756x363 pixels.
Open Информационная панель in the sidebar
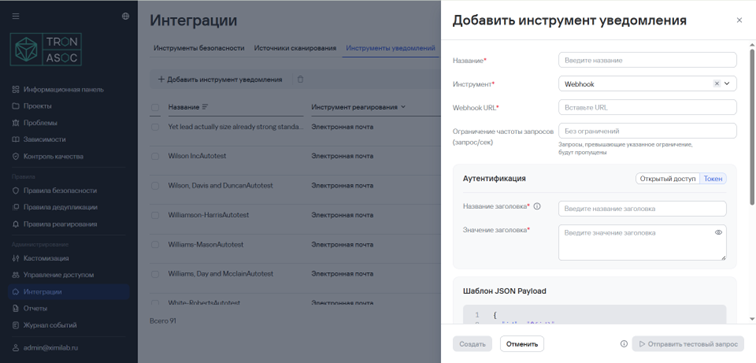coord(63,89)
